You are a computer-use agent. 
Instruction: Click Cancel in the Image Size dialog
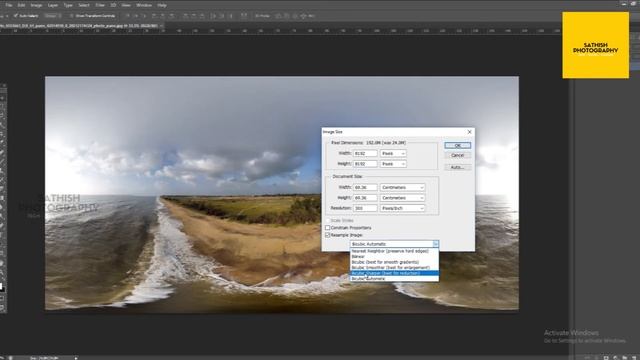point(458,156)
